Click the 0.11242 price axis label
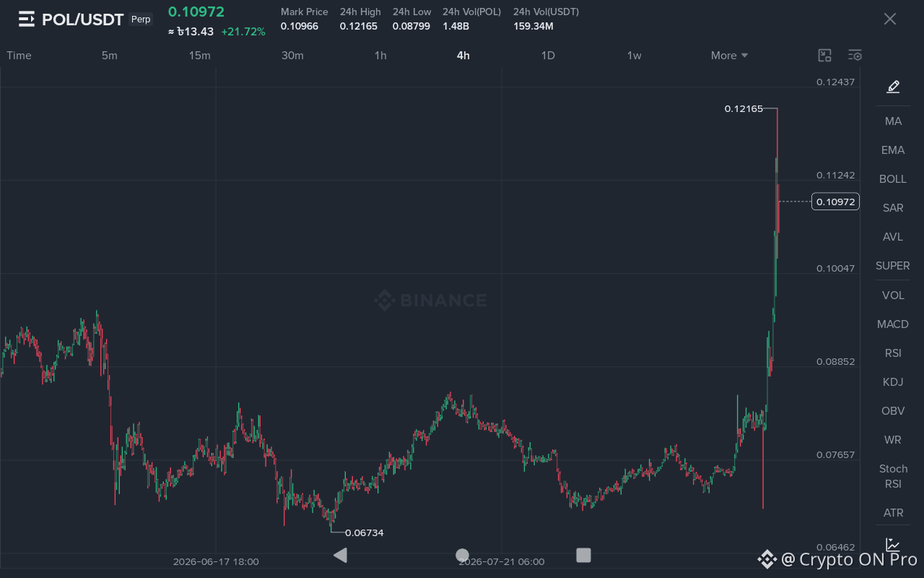Viewport: 924px width, 578px height. (836, 175)
